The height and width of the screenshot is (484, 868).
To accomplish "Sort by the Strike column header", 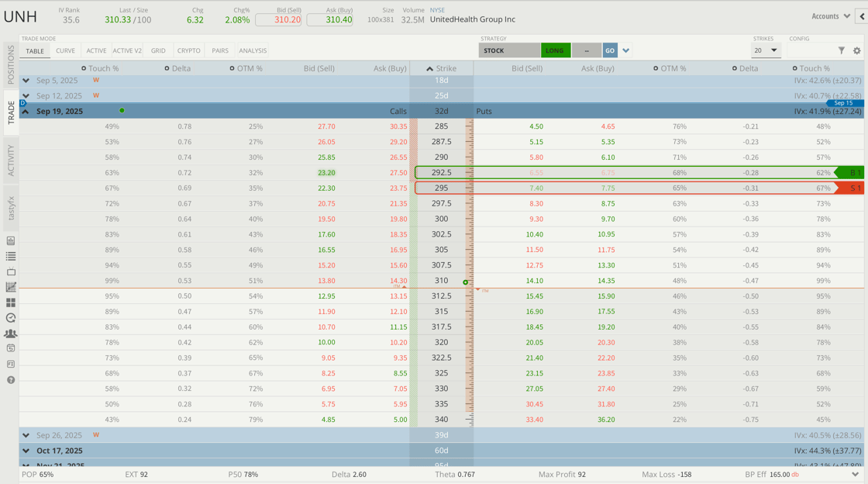I will 442,68.
